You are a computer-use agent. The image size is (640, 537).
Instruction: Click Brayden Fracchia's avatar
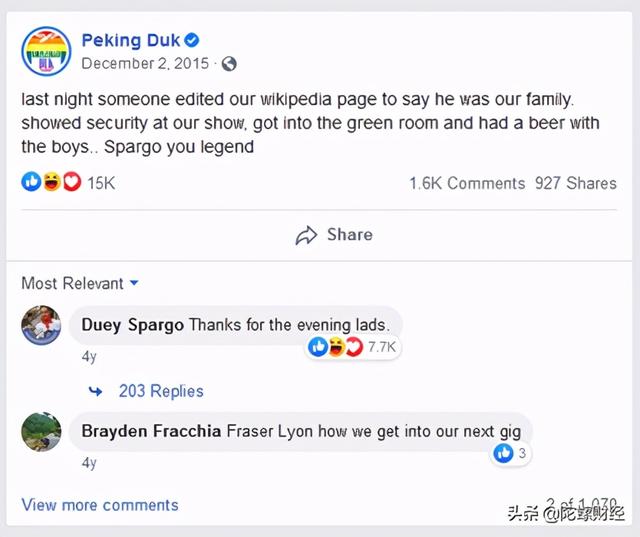pos(42,432)
